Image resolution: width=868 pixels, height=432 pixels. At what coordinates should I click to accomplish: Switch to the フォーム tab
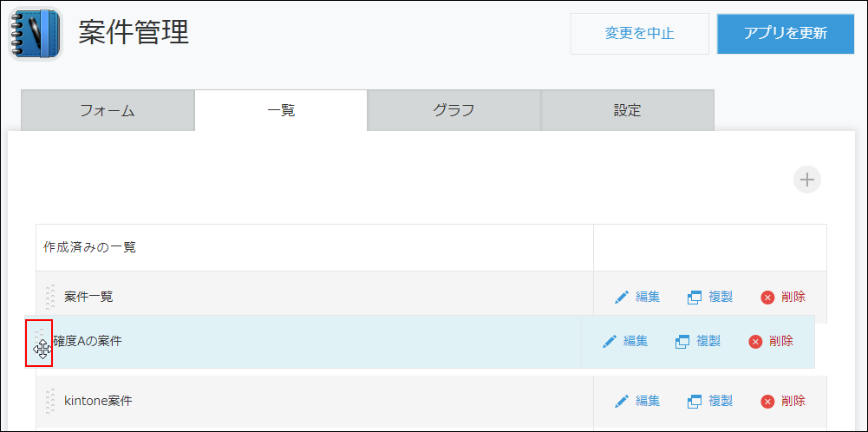coord(108,110)
